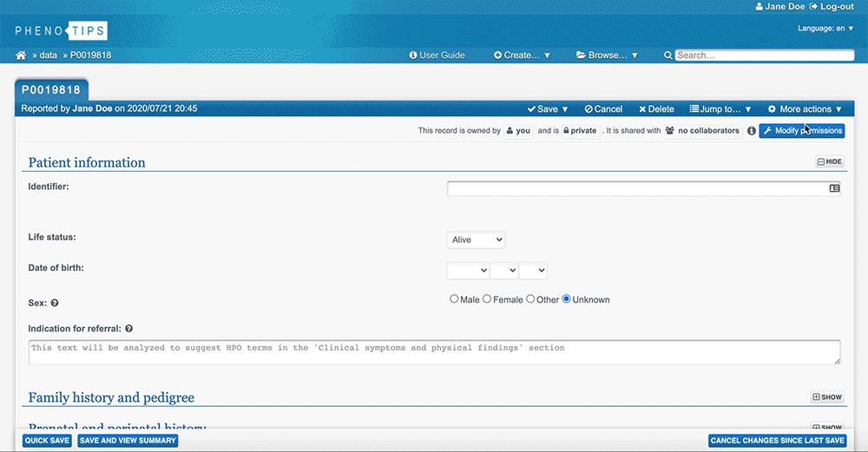Viewport: 868px width, 452px height.
Task: Delete the patient record
Action: click(x=656, y=109)
